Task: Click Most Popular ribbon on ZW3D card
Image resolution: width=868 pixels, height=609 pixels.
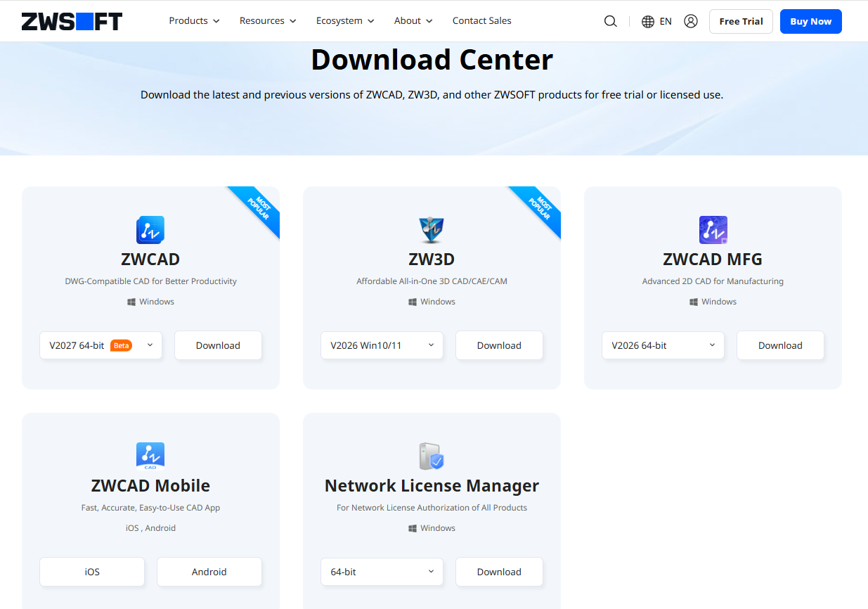Action: coord(538,209)
